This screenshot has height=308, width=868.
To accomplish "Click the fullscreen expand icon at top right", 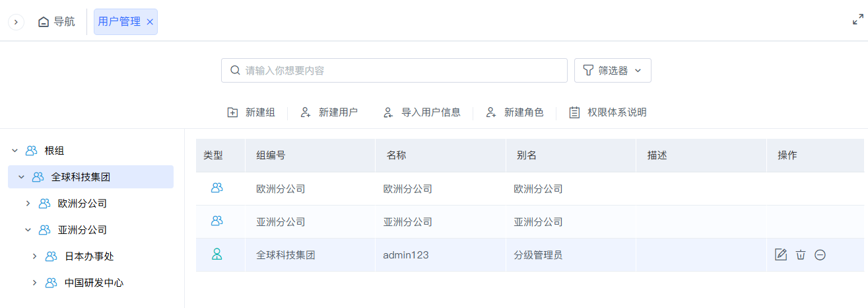I will click(858, 20).
